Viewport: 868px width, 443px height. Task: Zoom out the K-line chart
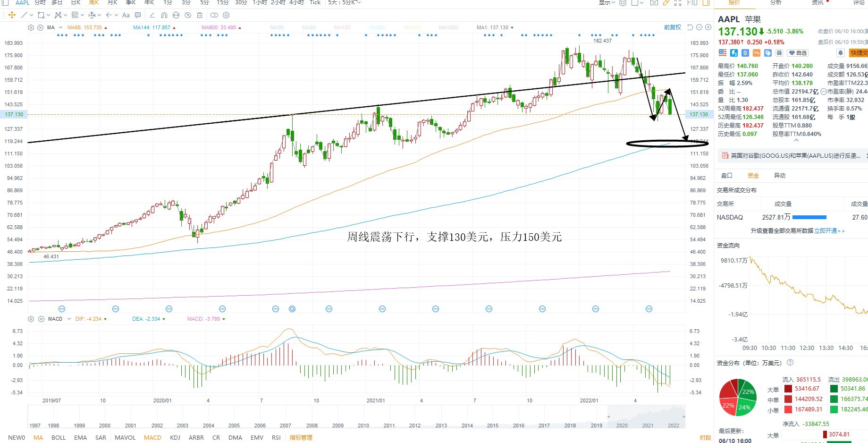pyautogui.click(x=699, y=27)
